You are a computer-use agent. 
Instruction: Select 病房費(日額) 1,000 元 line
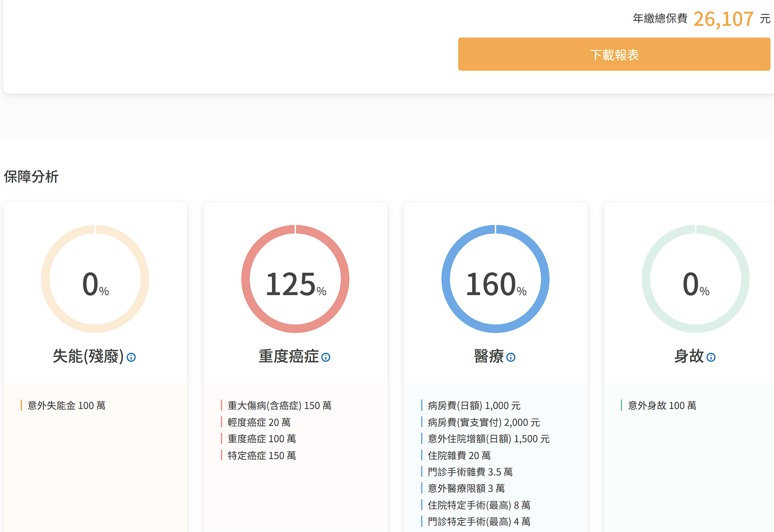[474, 406]
